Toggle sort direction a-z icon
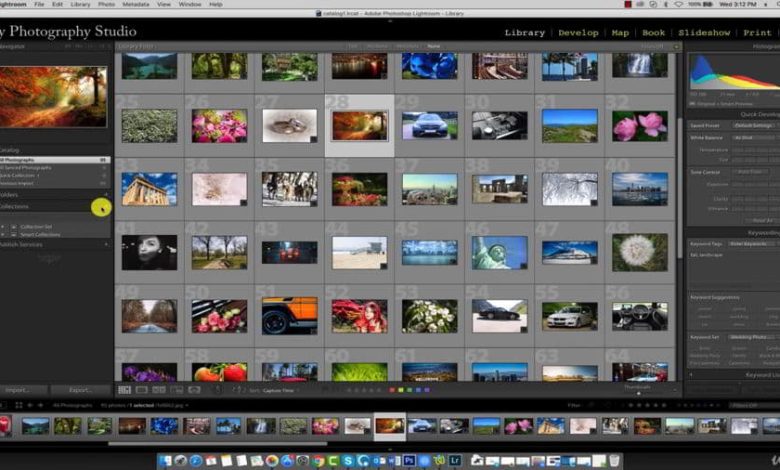 238,390
